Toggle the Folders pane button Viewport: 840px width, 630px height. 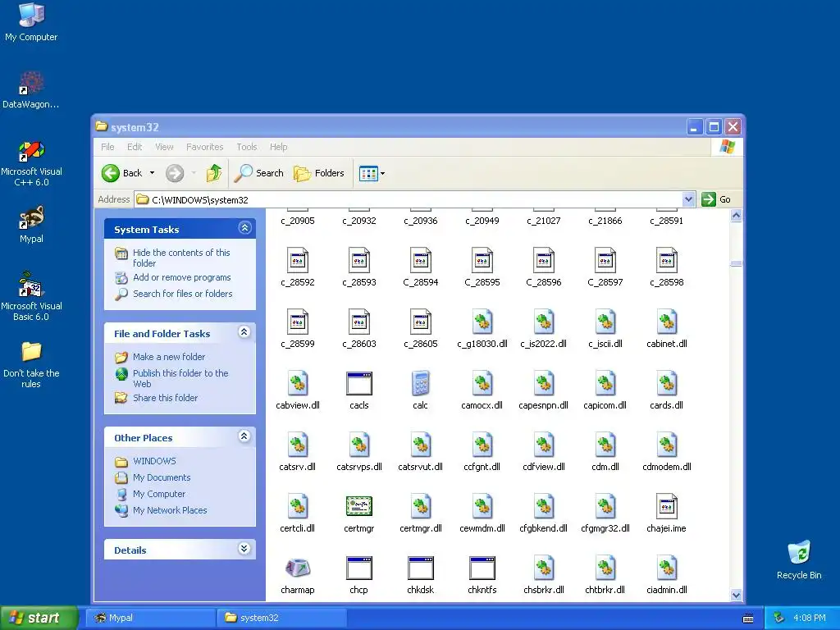click(x=319, y=173)
